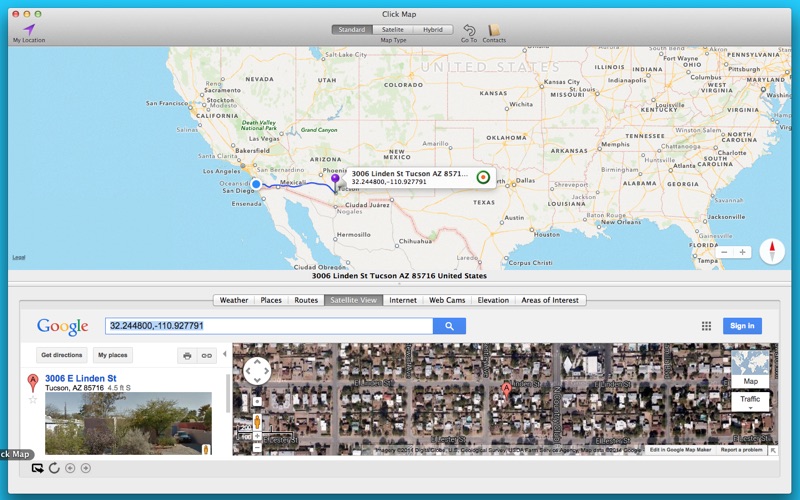Click the pan control on the satellite map
This screenshot has height=500, width=800.
point(257,371)
